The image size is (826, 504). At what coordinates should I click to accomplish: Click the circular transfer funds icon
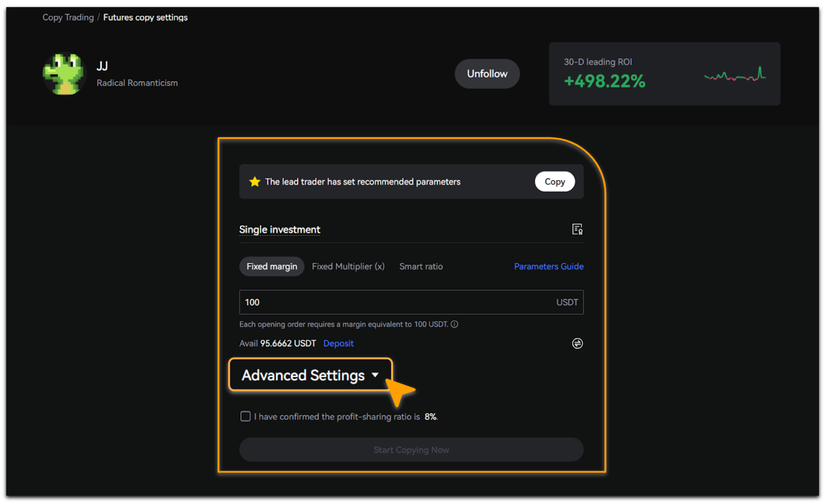tap(577, 344)
